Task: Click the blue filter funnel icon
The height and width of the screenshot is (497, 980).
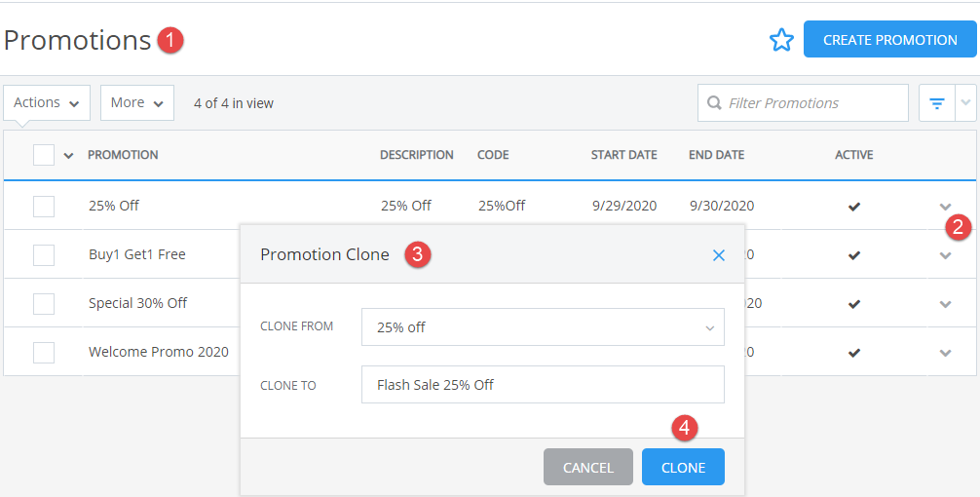Action: tap(937, 103)
